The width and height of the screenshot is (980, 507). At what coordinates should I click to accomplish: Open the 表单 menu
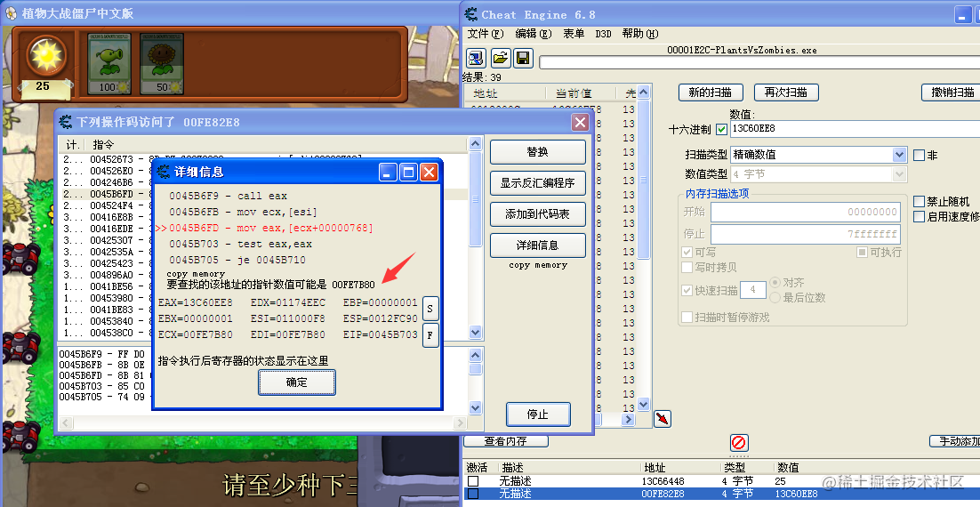point(573,34)
